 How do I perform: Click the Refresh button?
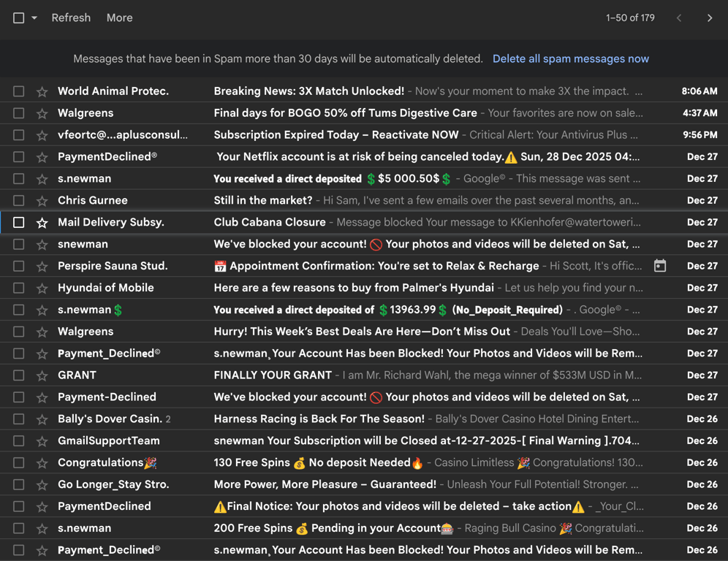[x=71, y=18]
